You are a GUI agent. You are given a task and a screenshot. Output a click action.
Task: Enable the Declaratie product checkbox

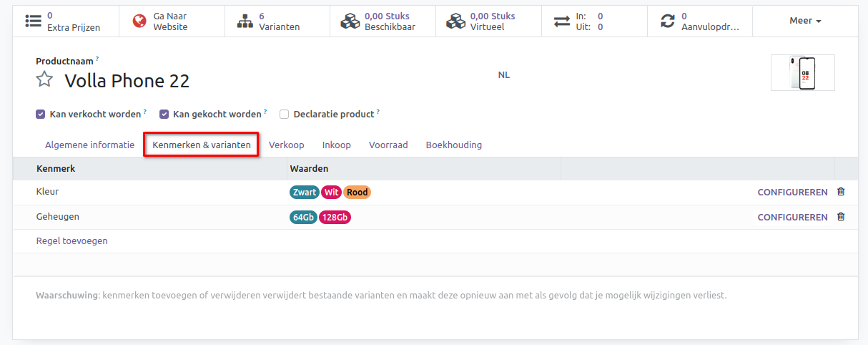click(284, 114)
